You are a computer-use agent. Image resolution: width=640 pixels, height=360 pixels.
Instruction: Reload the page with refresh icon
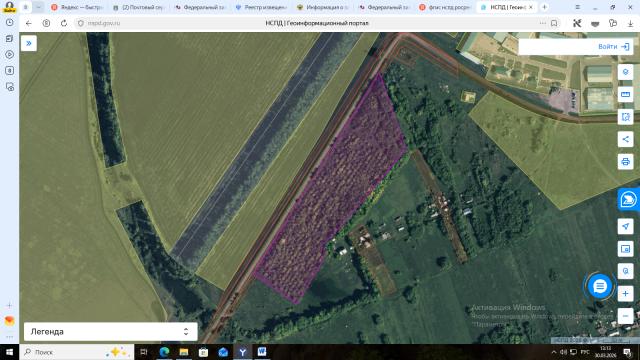coord(64,23)
